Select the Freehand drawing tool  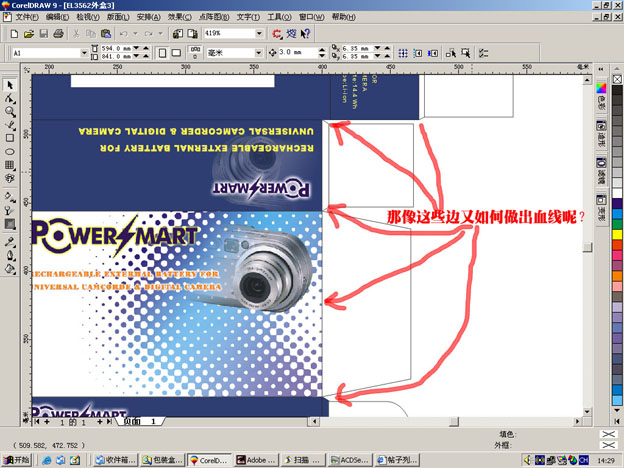[x=10, y=125]
